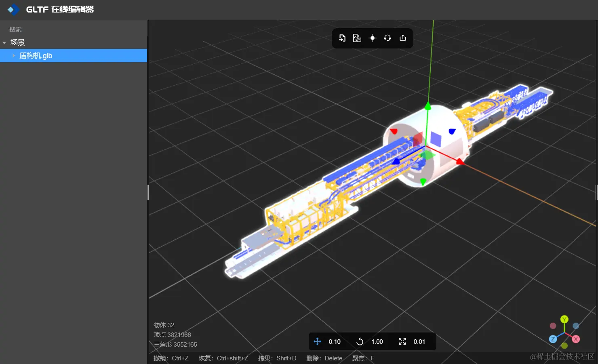598x364 pixels.
Task: Click the export upload icon in toolbar
Action: (403, 38)
